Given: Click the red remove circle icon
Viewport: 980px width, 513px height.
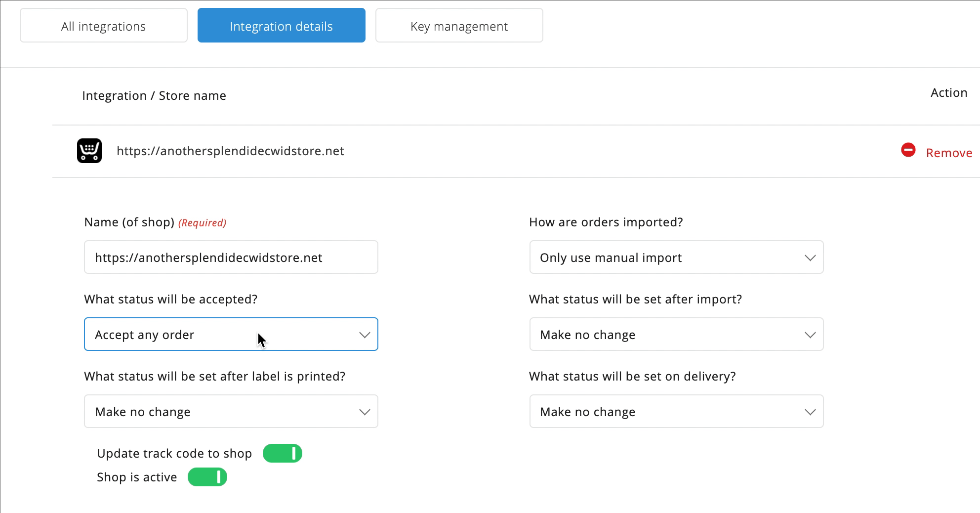Looking at the screenshot, I should [909, 150].
